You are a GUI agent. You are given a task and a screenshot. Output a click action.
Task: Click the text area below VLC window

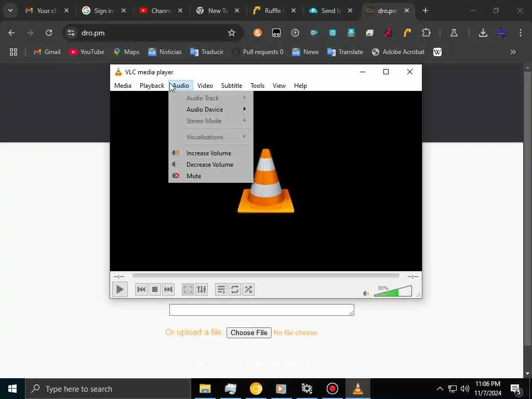pos(262,310)
